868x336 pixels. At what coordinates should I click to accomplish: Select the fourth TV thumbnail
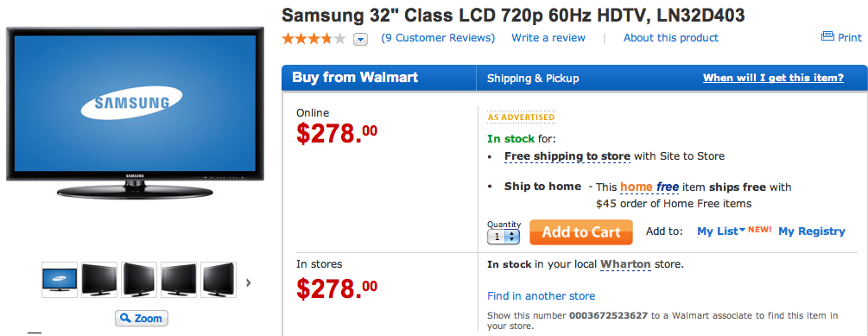pyautogui.click(x=179, y=280)
